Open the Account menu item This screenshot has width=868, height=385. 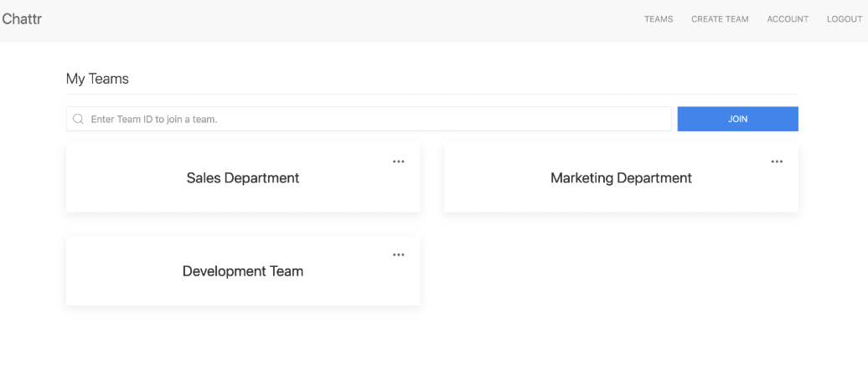coord(788,19)
